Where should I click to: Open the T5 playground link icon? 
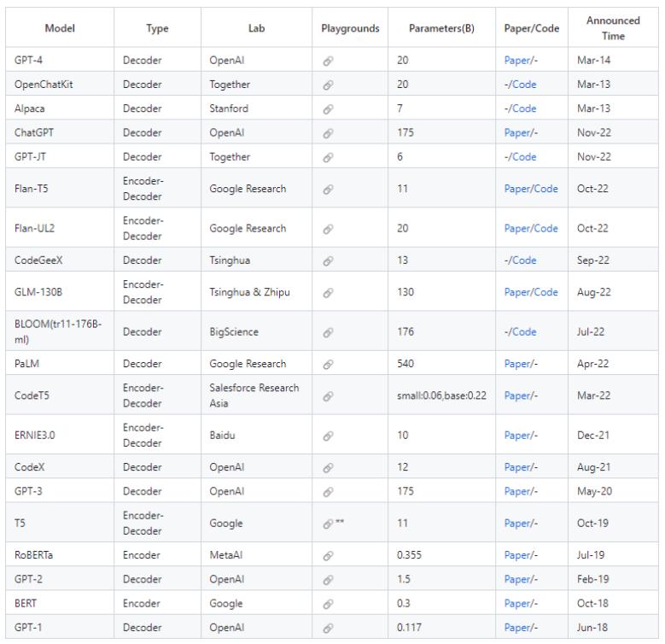point(327,524)
